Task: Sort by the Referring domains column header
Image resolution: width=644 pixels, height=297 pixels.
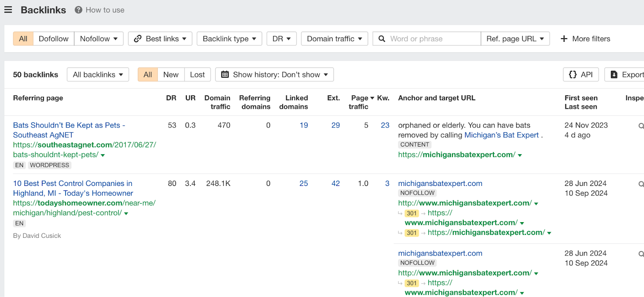Action: pos(255,102)
